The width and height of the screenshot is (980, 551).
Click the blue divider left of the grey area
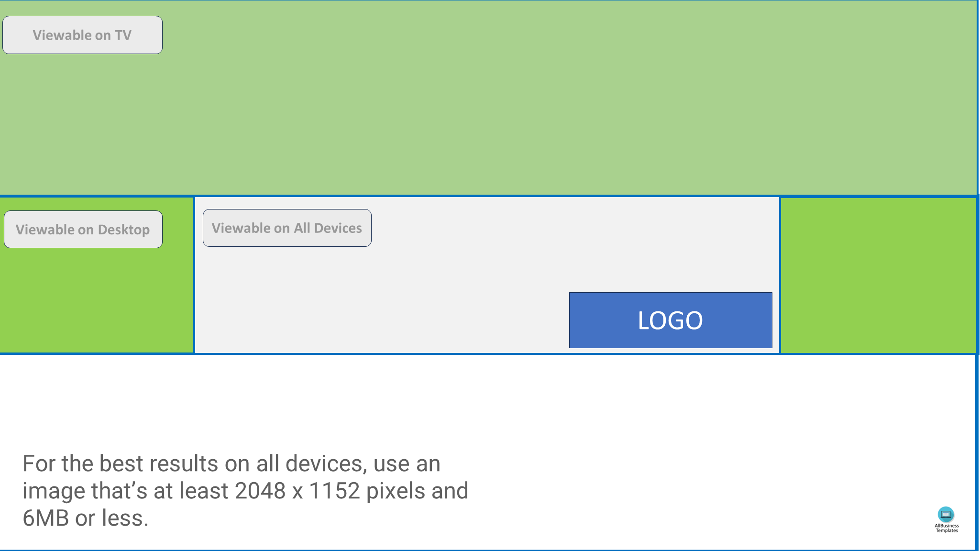[194, 275]
